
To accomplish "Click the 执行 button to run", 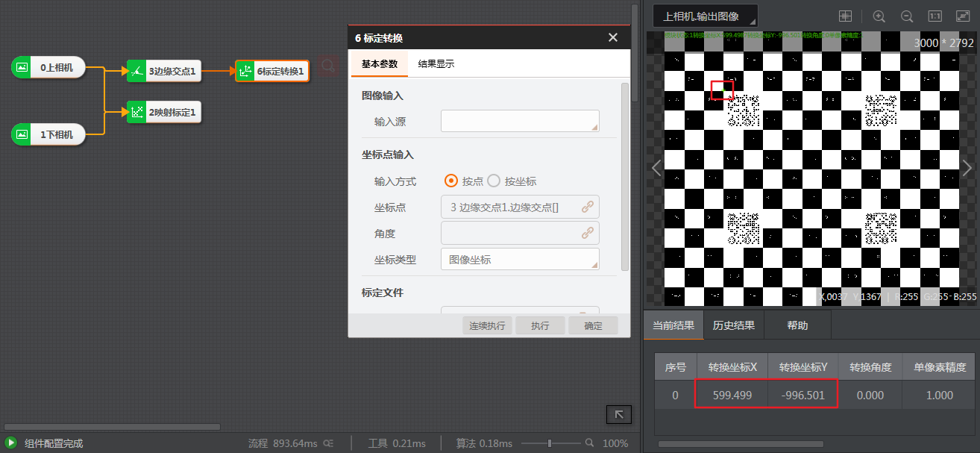I will pos(539,325).
